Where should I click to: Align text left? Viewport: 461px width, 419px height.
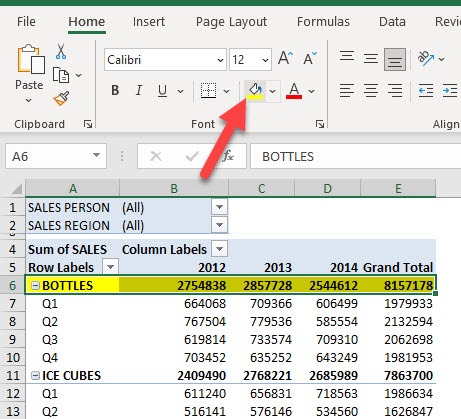pos(347,91)
